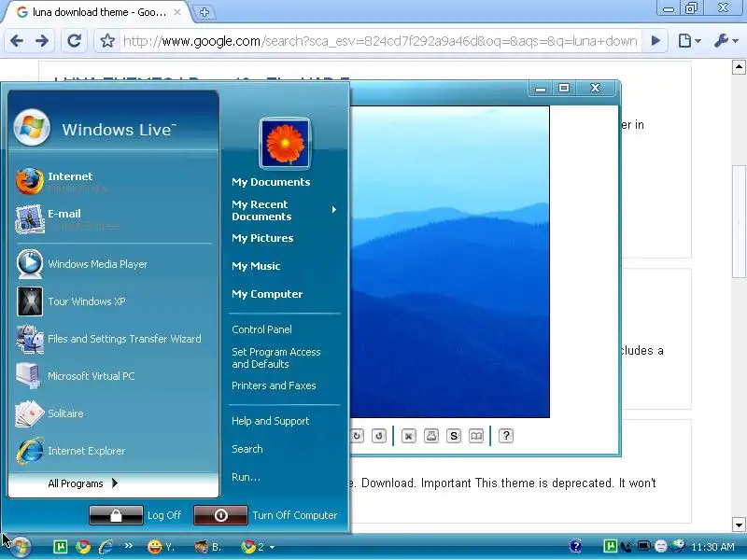Open help in picture viewer toolbar

point(506,436)
